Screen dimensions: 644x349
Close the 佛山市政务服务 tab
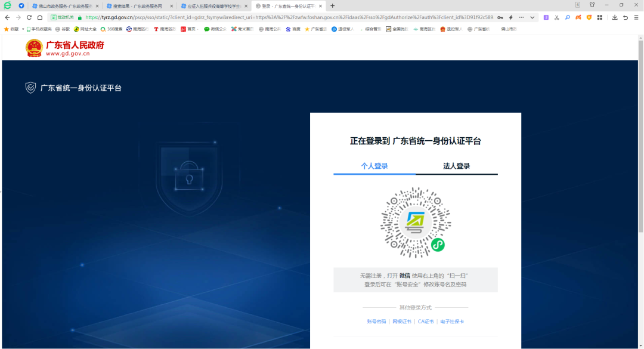pyautogui.click(x=97, y=6)
